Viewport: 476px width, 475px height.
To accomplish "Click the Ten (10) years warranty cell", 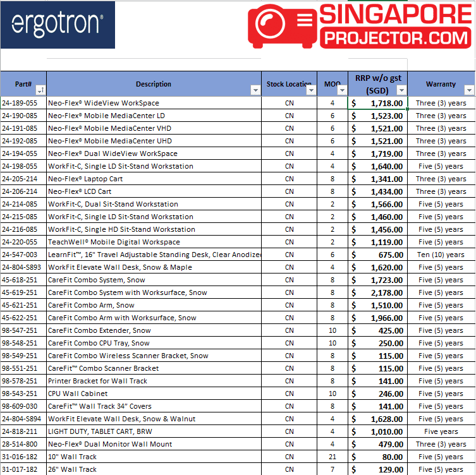I will pyautogui.click(x=441, y=255).
